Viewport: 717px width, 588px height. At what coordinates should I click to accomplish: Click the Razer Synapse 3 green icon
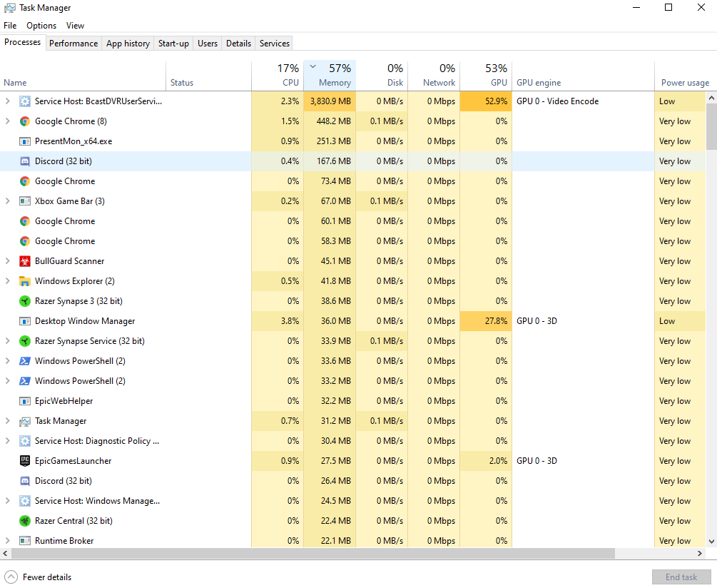25,301
